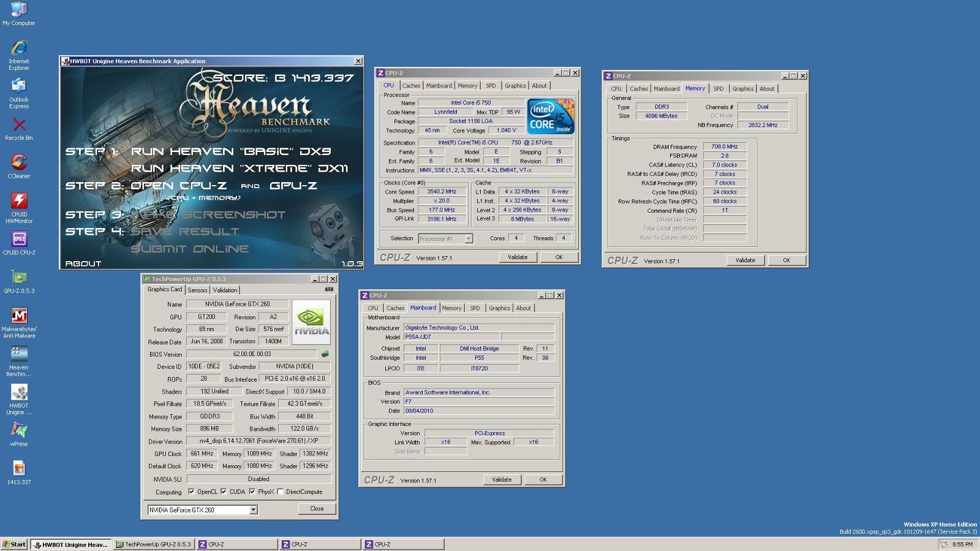Launch Malwarebytes' Anti-Malware shortcut
The height and width of the screenshot is (551, 980).
coord(19,323)
